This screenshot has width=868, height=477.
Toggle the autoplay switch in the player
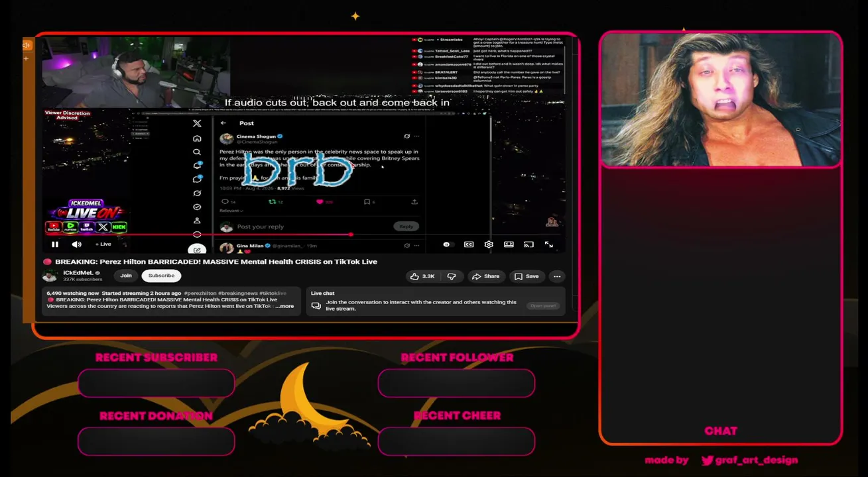(448, 244)
